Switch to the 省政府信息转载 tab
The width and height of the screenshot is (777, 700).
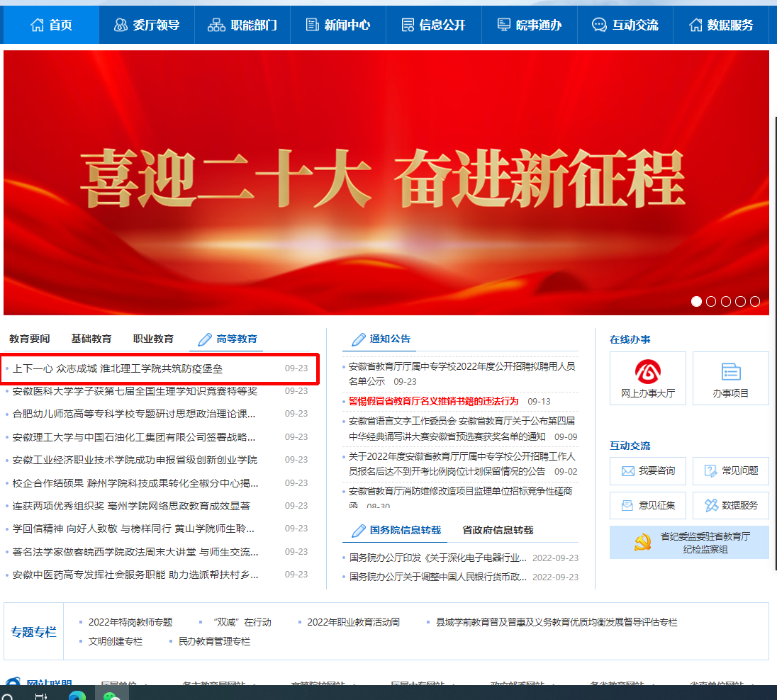point(498,530)
